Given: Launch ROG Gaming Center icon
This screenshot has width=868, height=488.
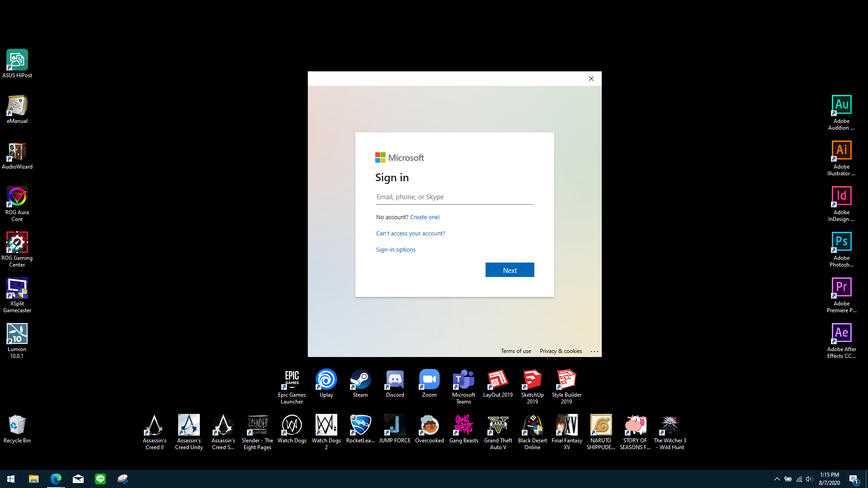Looking at the screenshot, I should tap(17, 249).
